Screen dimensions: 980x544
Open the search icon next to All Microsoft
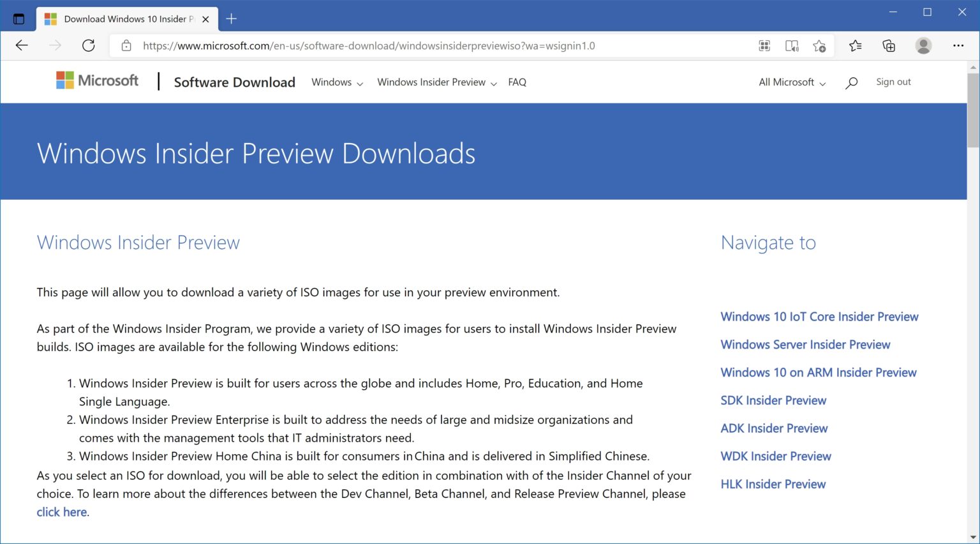click(852, 82)
